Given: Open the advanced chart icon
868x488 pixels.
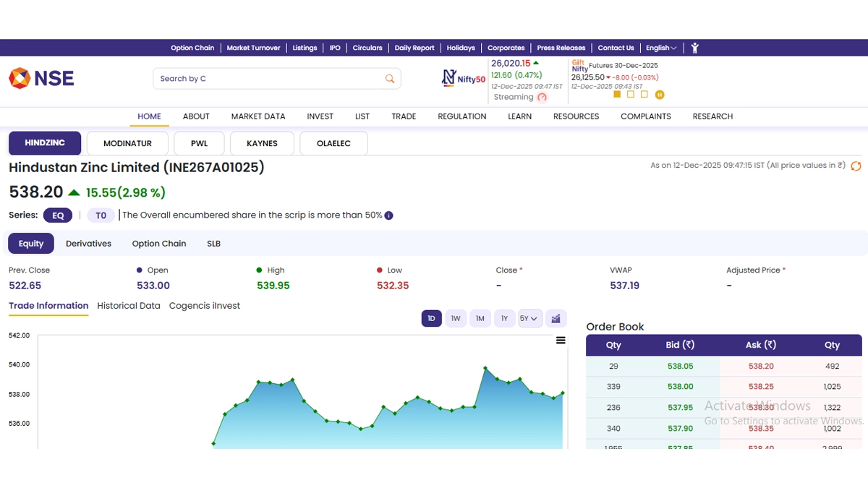Looking at the screenshot, I should click(556, 318).
